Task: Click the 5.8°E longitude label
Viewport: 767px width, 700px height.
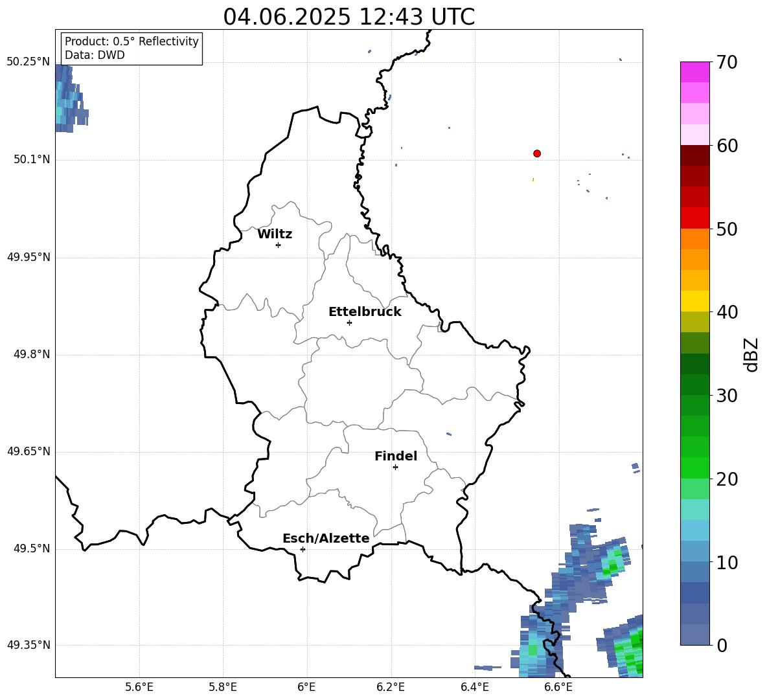Action: click(x=223, y=687)
